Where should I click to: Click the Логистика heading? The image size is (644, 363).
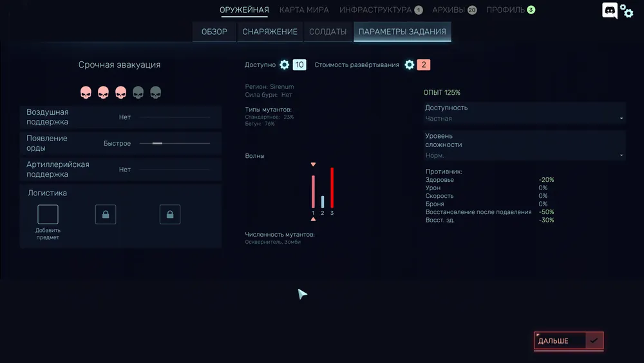point(47,193)
